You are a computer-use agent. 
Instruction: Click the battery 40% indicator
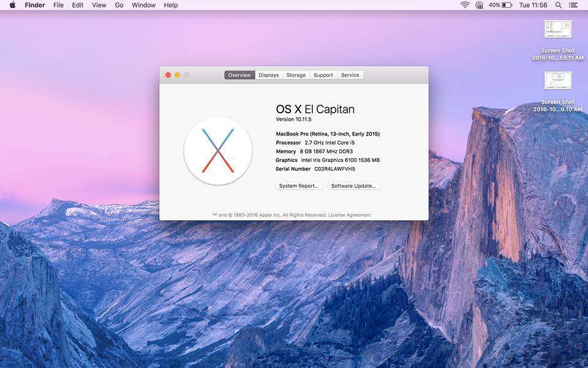click(500, 6)
